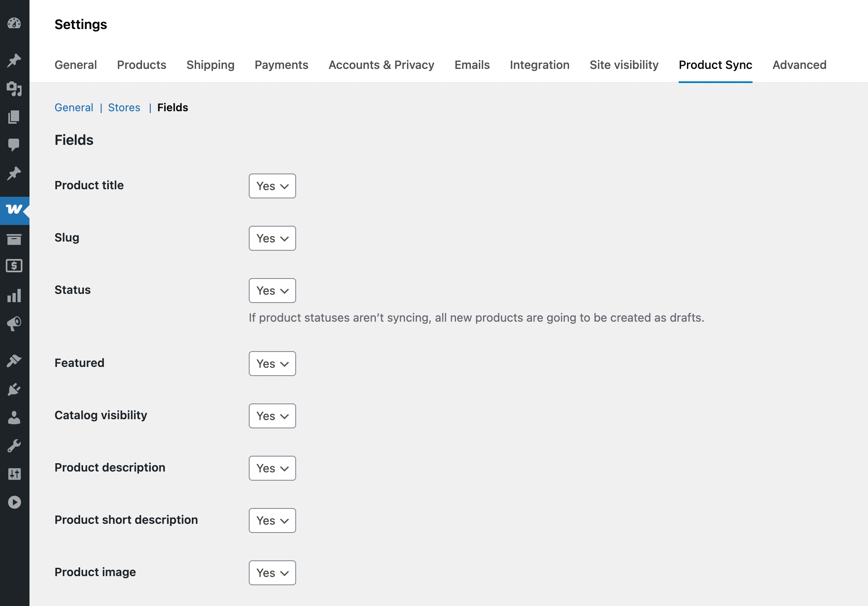The width and height of the screenshot is (868, 606).
Task: Open Pages from the sidebar
Action: (x=15, y=117)
